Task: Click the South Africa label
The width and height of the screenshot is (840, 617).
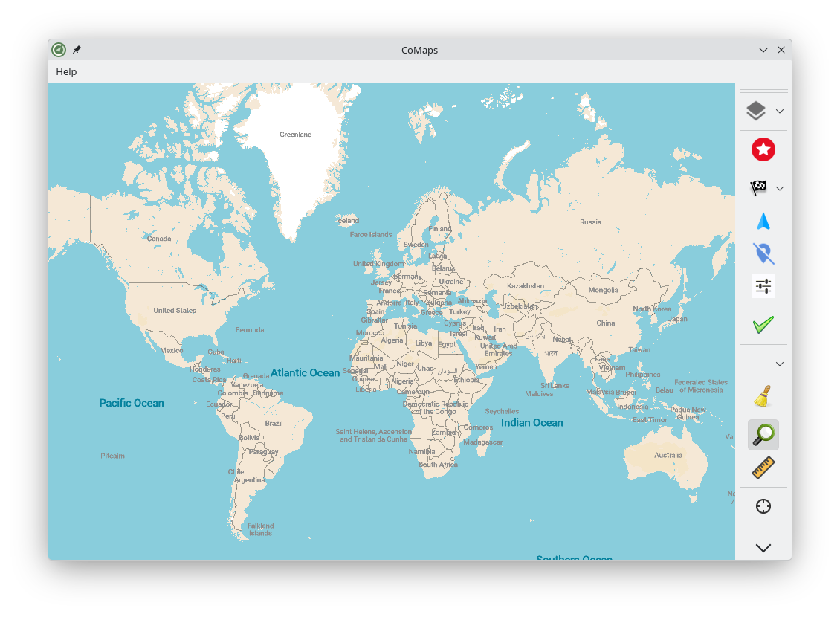Action: (x=439, y=465)
